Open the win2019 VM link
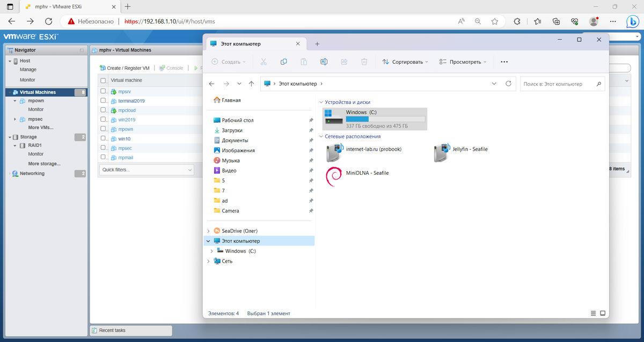 (127, 120)
